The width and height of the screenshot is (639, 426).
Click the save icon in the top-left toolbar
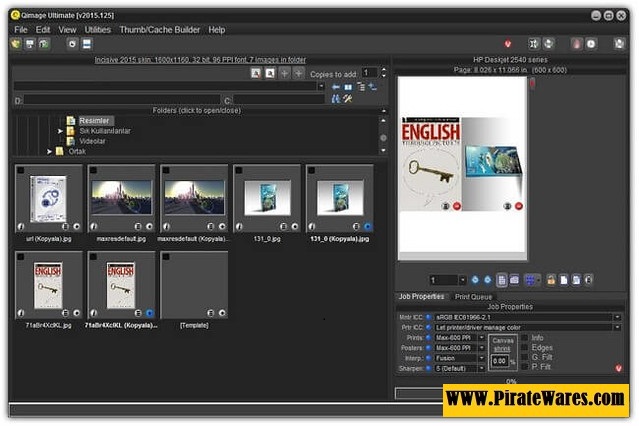coord(30,44)
